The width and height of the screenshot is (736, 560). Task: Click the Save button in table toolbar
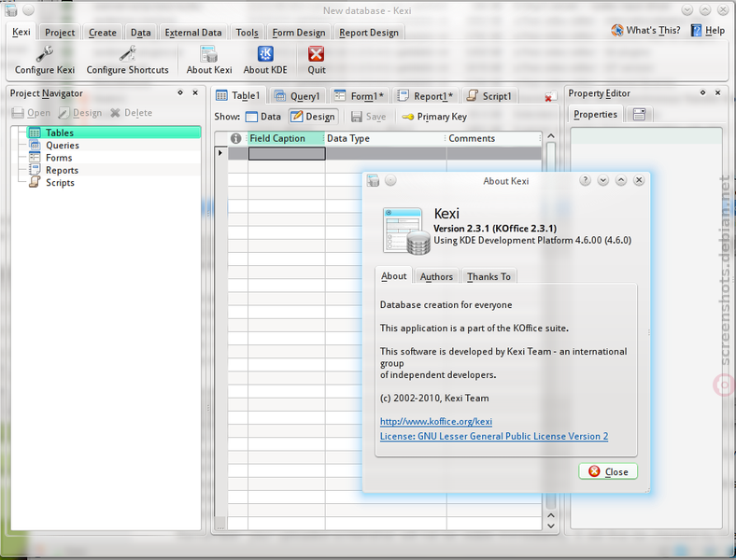pos(369,117)
